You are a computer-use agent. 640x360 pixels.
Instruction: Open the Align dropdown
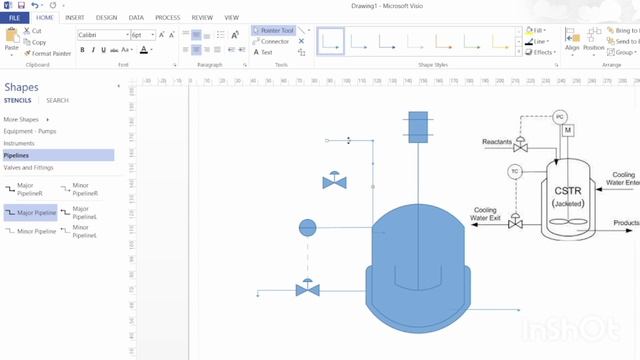[572, 41]
